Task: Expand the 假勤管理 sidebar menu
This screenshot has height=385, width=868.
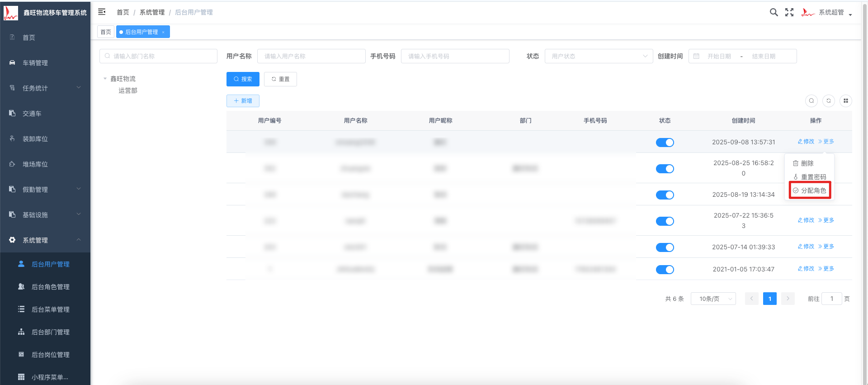Action: point(45,190)
